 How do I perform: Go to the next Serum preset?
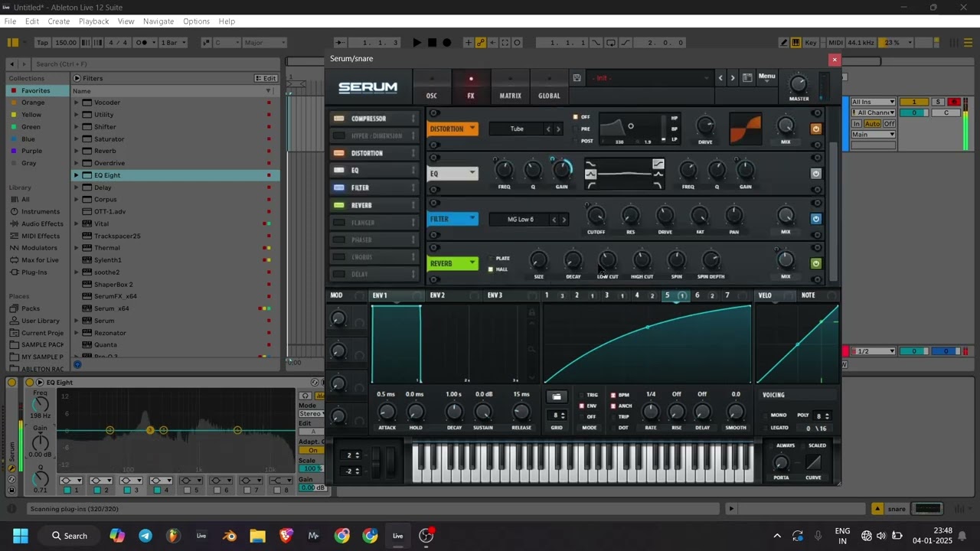click(733, 77)
